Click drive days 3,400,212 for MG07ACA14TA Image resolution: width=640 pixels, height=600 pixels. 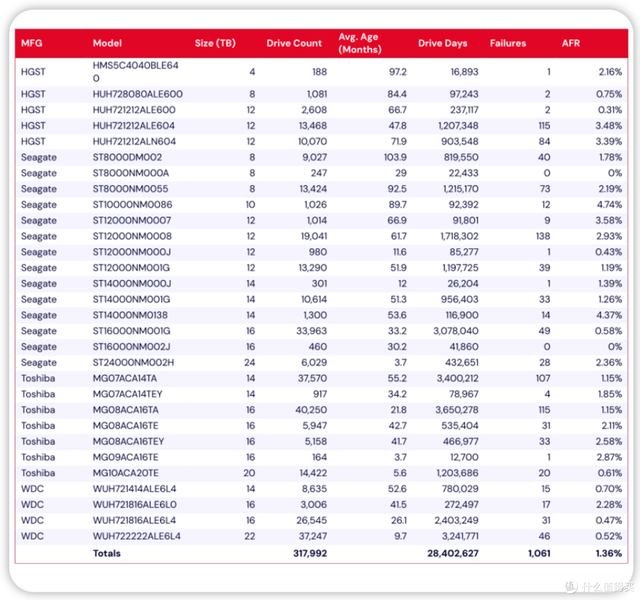458,378
